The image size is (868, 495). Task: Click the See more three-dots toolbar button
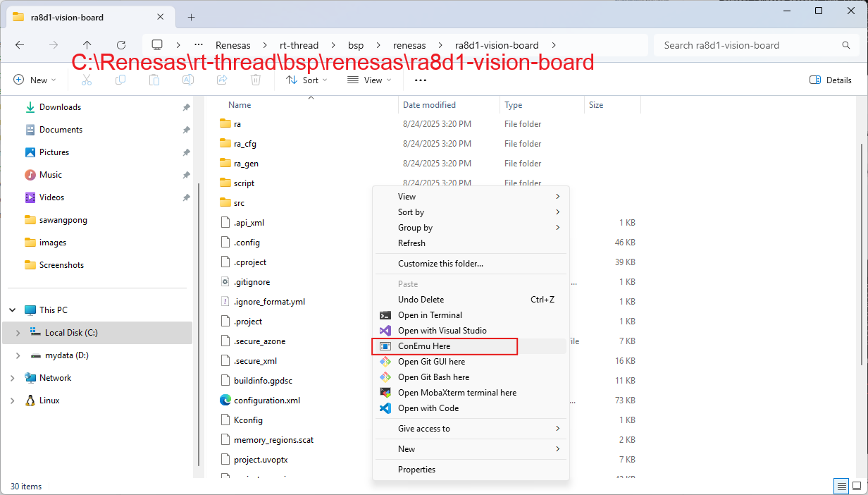(421, 80)
